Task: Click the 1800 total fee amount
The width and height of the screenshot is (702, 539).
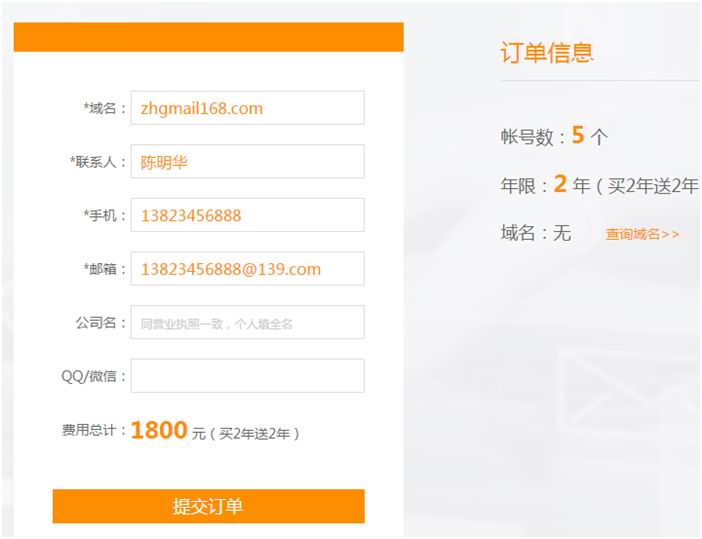Action: point(159,431)
